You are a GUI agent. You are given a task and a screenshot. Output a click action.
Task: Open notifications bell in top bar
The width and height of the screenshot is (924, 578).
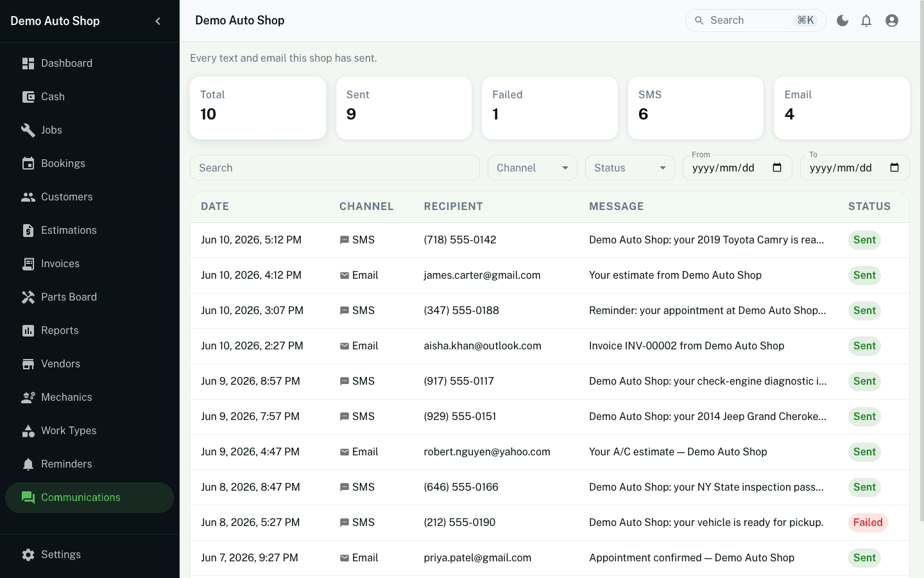click(866, 21)
